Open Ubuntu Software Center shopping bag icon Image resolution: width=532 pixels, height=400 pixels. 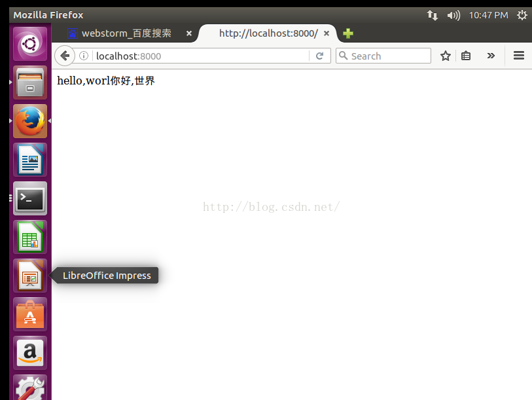coord(30,314)
